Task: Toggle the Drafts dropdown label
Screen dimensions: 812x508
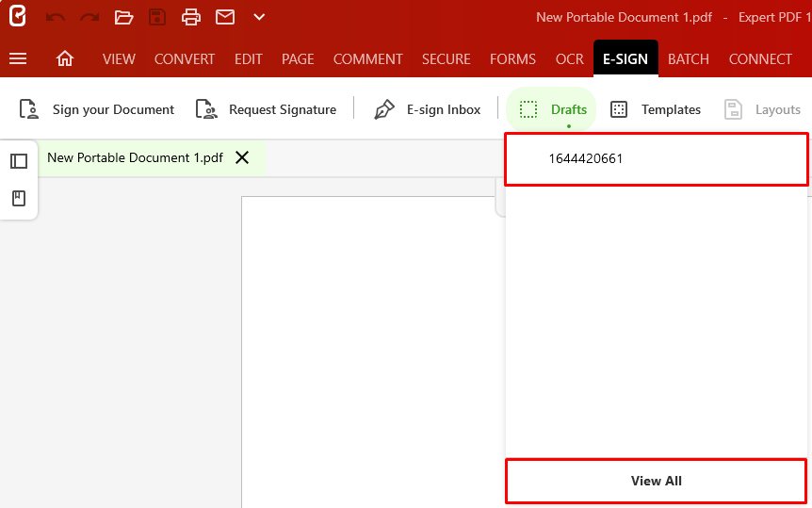Action: click(x=569, y=110)
